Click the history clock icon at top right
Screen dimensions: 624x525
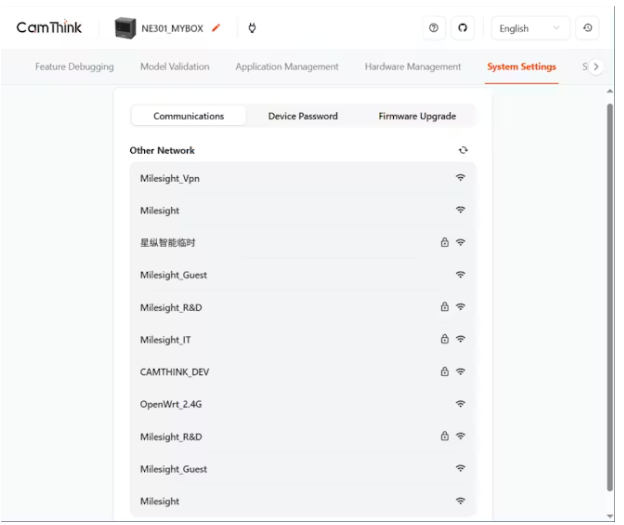[x=587, y=28]
